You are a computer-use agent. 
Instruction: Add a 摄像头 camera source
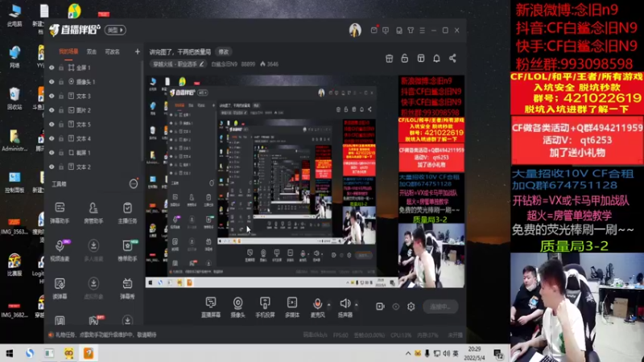tap(237, 307)
